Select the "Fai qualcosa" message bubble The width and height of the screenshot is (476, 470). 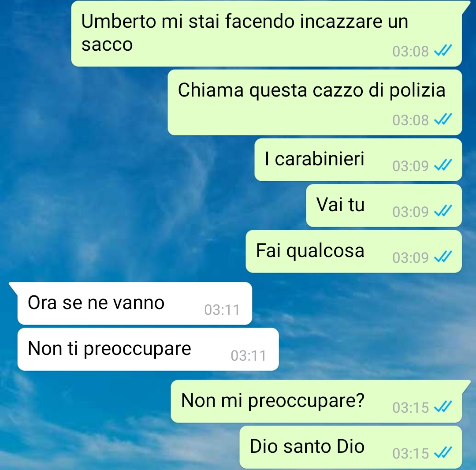click(353, 251)
